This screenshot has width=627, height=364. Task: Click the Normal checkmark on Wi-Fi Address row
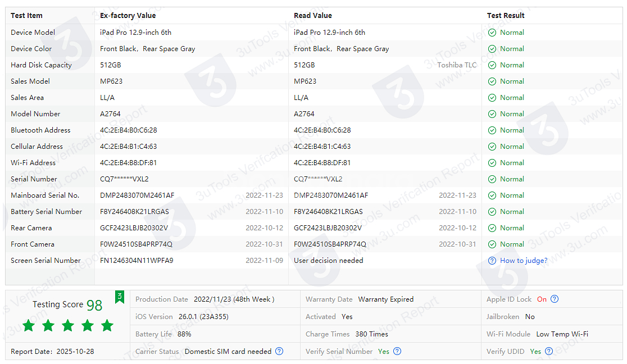[492, 162]
